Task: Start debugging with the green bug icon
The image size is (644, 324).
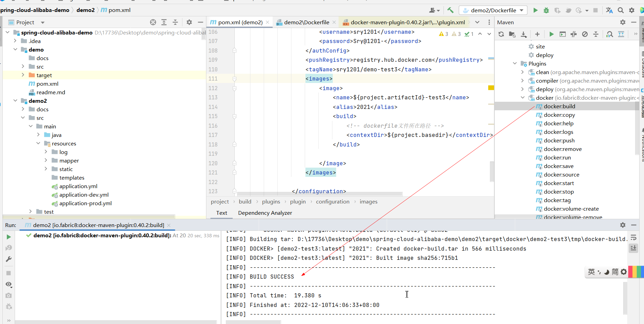Action: click(546, 10)
